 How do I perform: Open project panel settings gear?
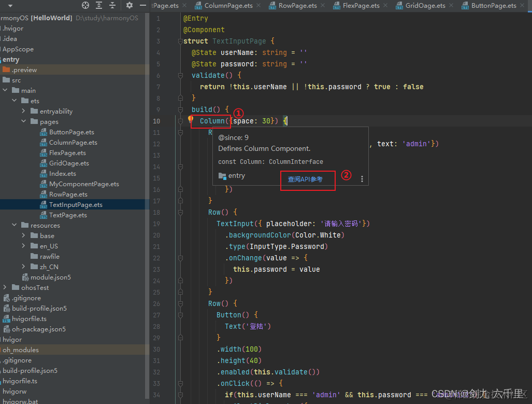point(130,5)
